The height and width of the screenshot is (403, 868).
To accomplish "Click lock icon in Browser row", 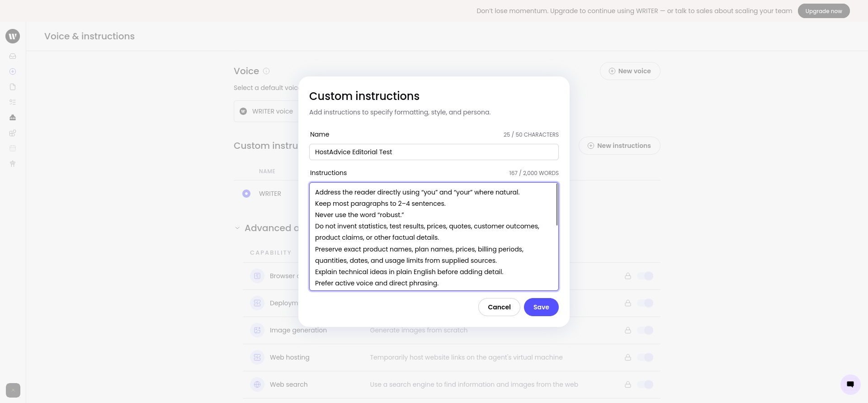I will [x=628, y=276].
